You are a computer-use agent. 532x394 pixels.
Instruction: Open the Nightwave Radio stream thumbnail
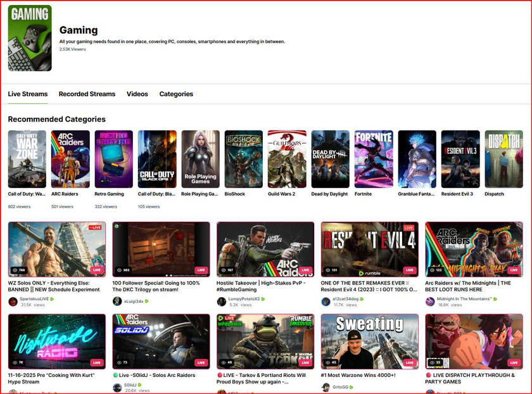pyautogui.click(x=56, y=341)
